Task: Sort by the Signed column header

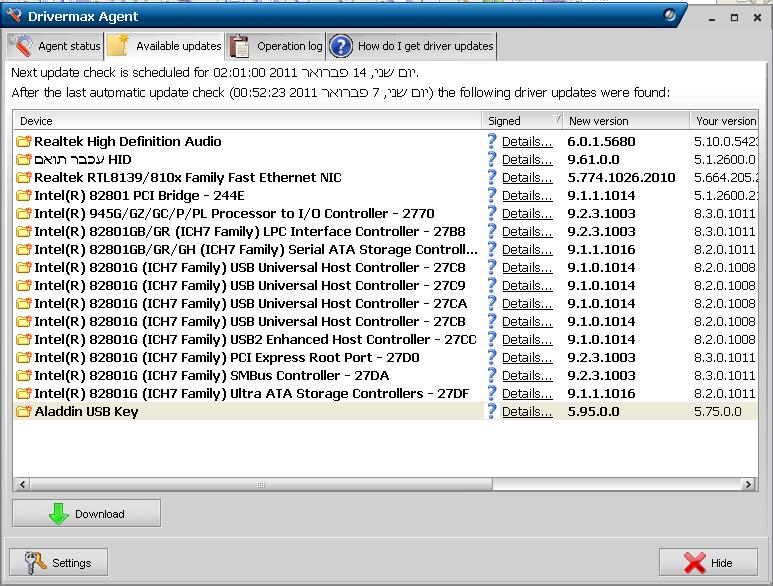Action: point(522,121)
